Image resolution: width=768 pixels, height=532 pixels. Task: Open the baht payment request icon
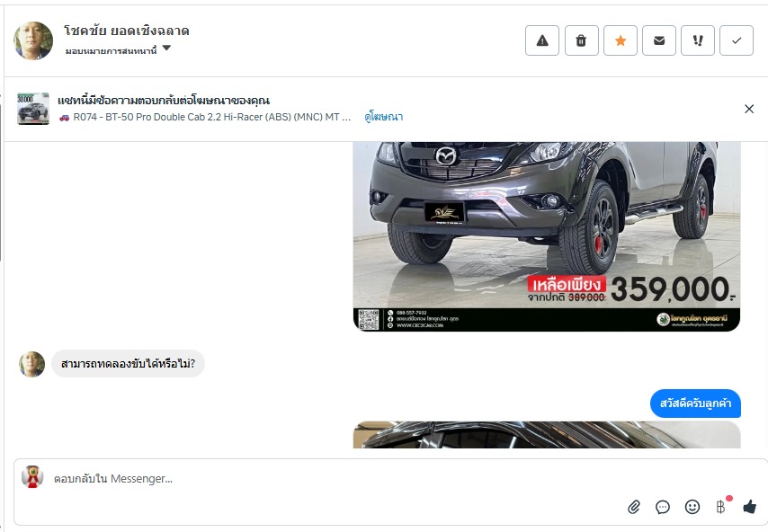[721, 506]
